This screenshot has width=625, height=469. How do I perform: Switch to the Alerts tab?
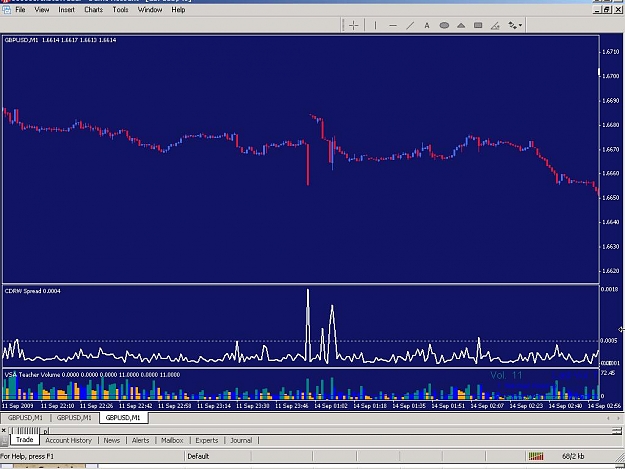tap(140, 440)
